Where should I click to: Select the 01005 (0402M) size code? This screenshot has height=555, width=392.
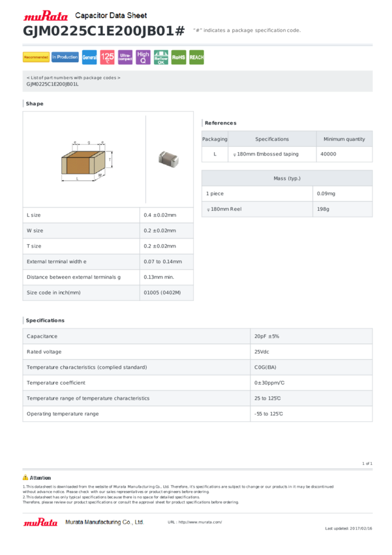pyautogui.click(x=162, y=293)
